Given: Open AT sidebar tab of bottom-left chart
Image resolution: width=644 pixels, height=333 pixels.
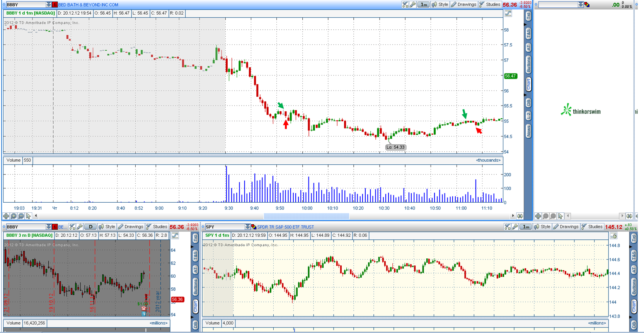Looking at the screenshot, I should 196,270.
